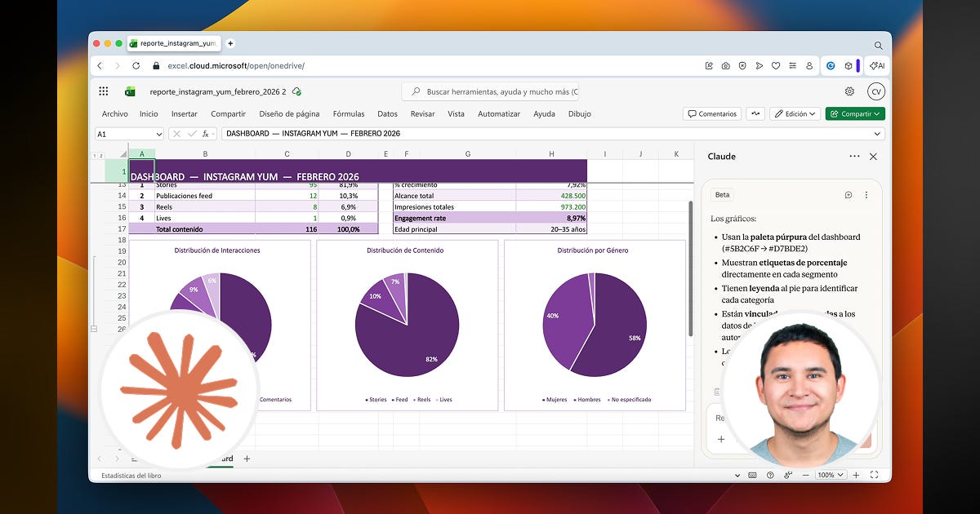Viewport: 980px width, 514px height.
Task: Open the ad blocker shield icon
Action: (742, 65)
